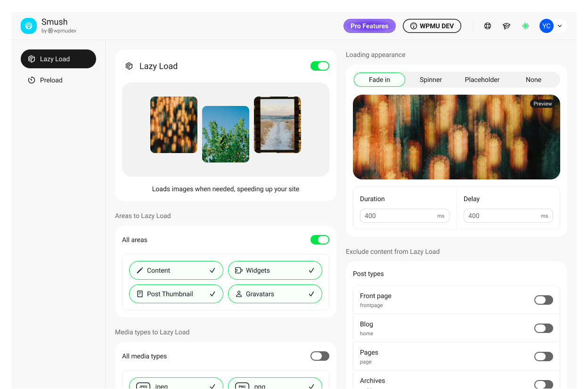Image resolution: width=588 pixels, height=389 pixels.
Task: Focus the Delay input field
Action: pos(508,216)
